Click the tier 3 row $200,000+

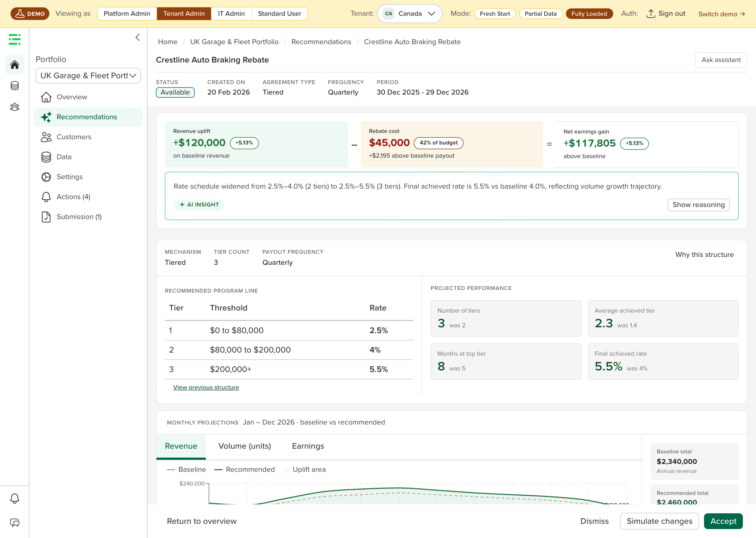click(x=289, y=369)
